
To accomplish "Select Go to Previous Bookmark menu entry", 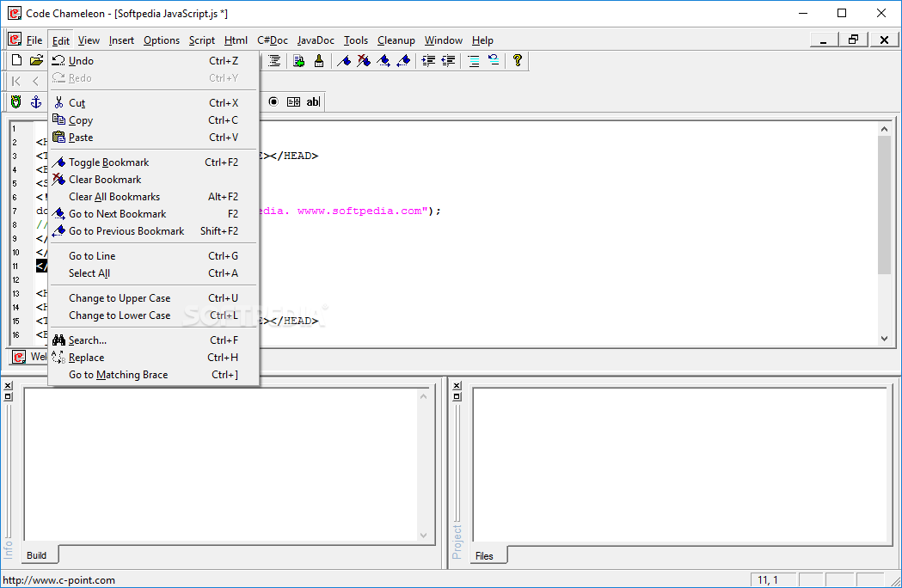I will point(153,231).
